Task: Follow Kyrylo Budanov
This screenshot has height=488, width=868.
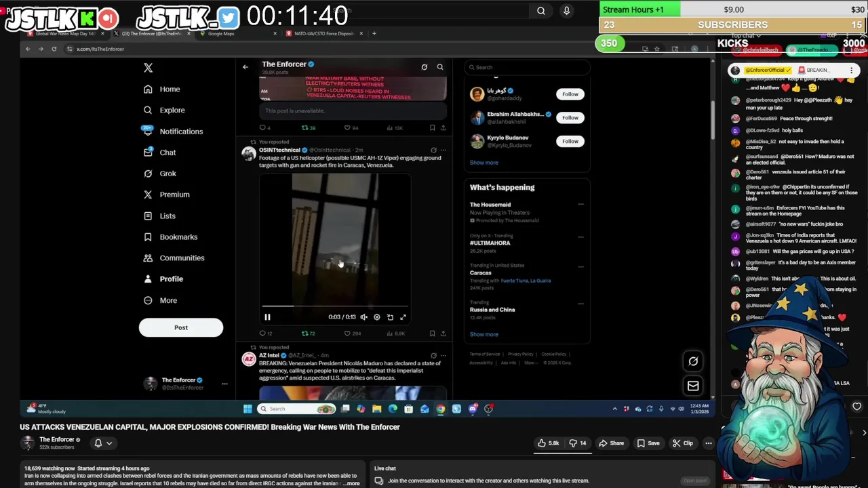Action: 570,141
